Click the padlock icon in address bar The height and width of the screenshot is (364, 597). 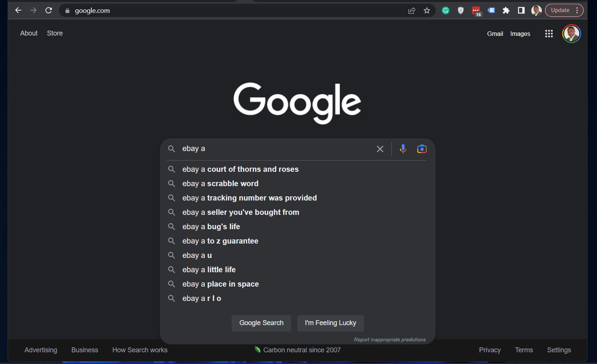tap(68, 11)
